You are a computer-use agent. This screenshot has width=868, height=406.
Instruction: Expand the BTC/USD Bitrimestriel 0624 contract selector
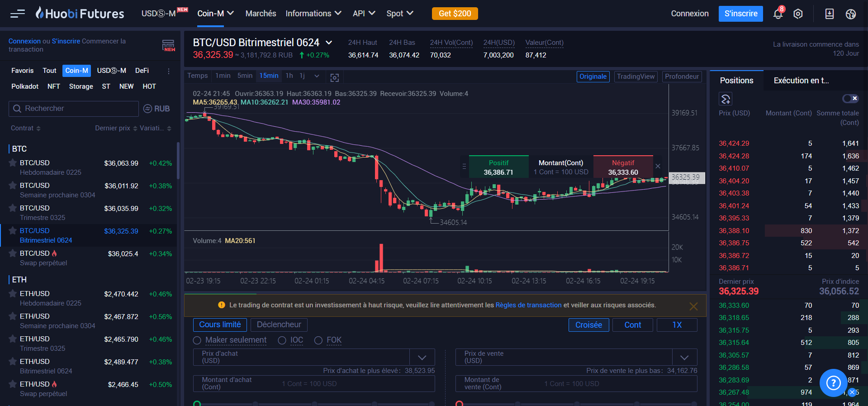[x=329, y=43]
